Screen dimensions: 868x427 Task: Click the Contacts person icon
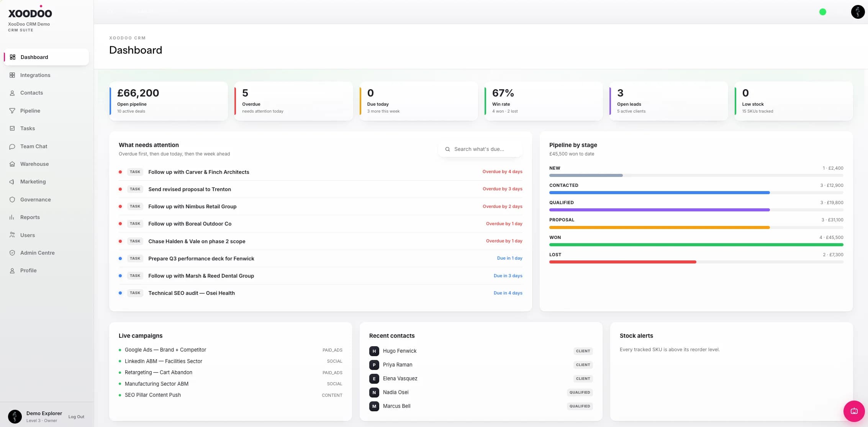[12, 93]
